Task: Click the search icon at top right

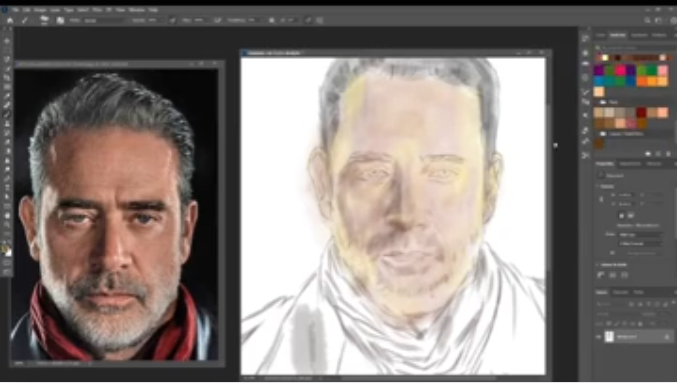Action: [x=647, y=20]
